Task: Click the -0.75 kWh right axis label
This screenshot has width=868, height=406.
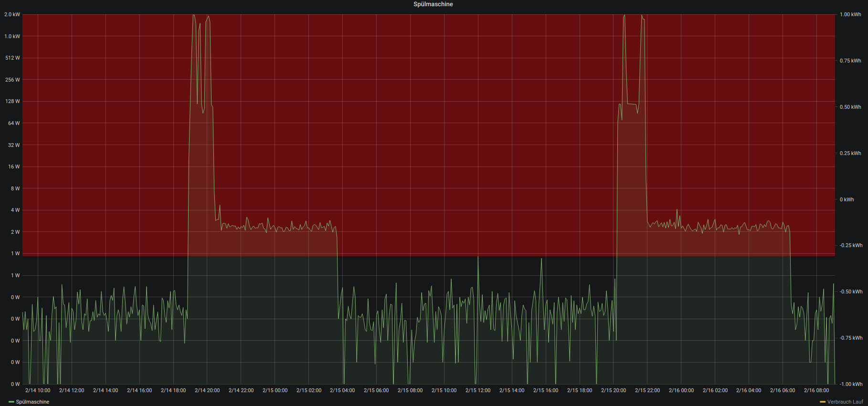Action: (x=851, y=338)
